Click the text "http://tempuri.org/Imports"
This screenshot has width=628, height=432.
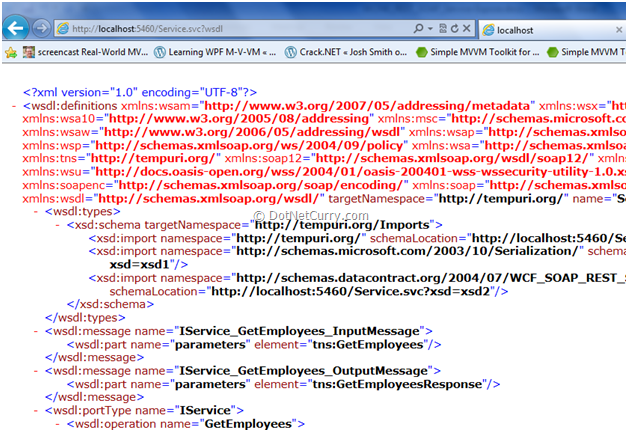(342, 225)
